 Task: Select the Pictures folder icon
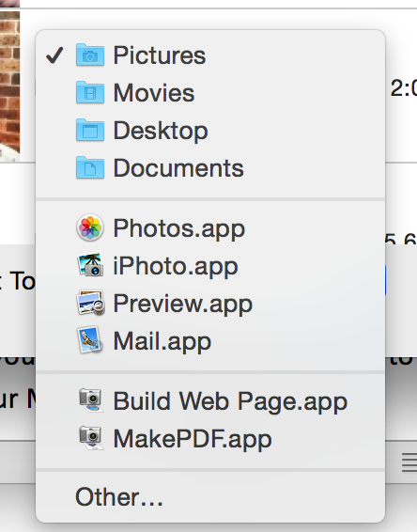(90, 55)
